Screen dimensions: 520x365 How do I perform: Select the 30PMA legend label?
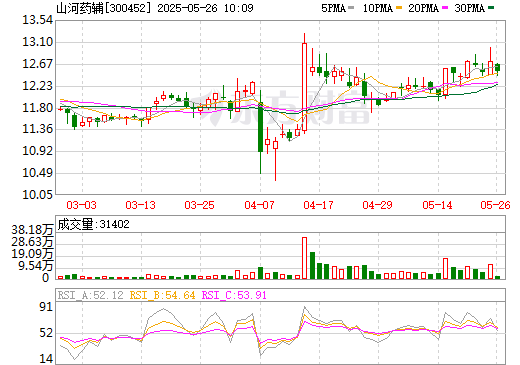click(x=469, y=8)
